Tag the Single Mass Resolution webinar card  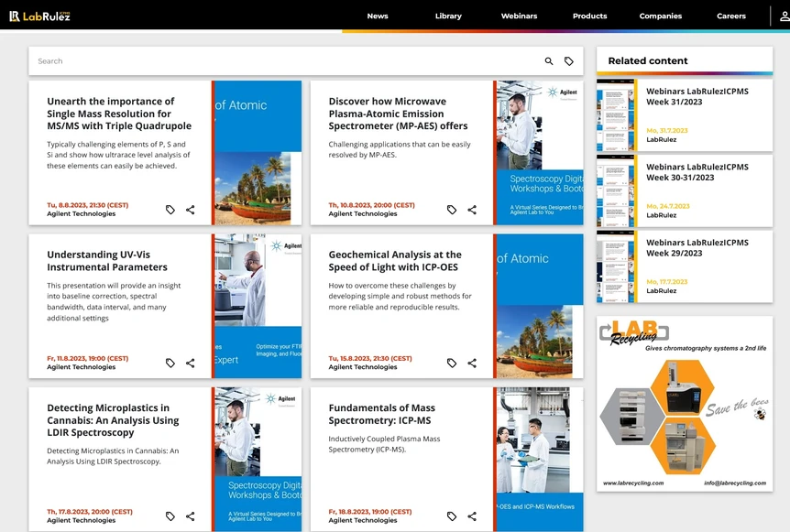(x=170, y=210)
